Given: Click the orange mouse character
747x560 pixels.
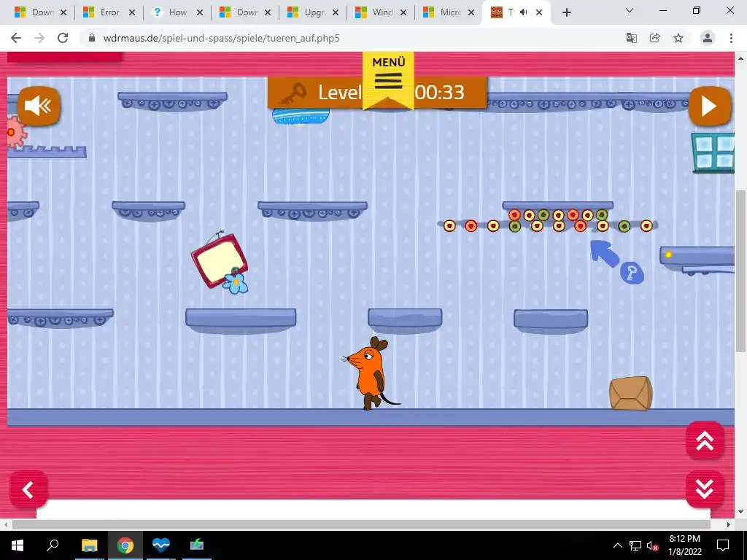Looking at the screenshot, I should tap(370, 373).
